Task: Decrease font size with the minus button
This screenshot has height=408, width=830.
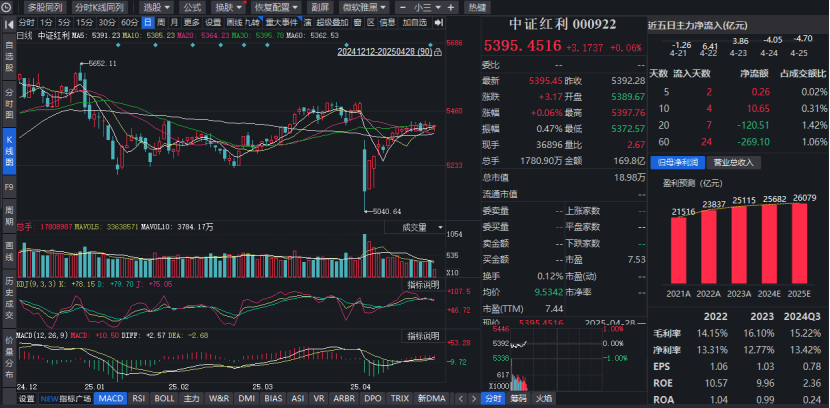Action: pyautogui.click(x=403, y=8)
